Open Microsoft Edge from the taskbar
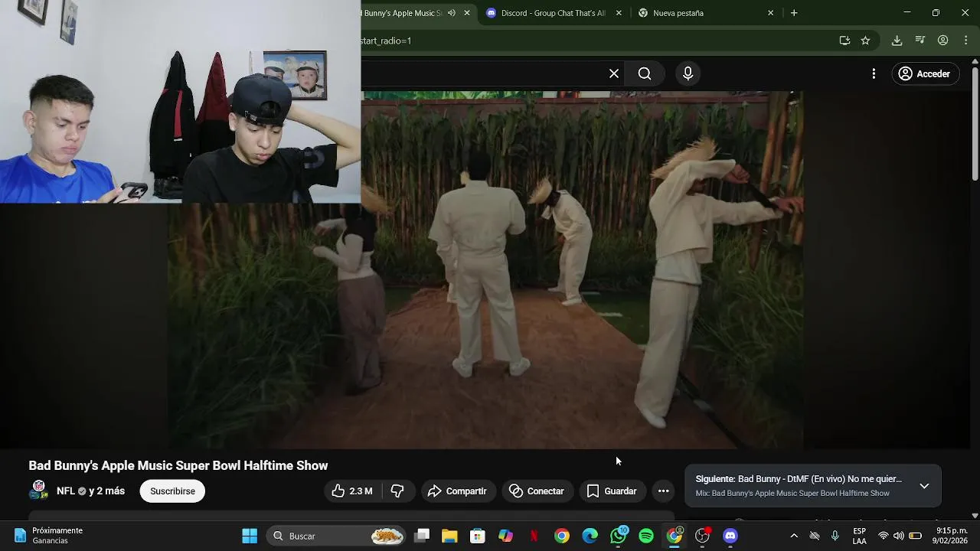This screenshot has width=980, height=551. coord(590,536)
